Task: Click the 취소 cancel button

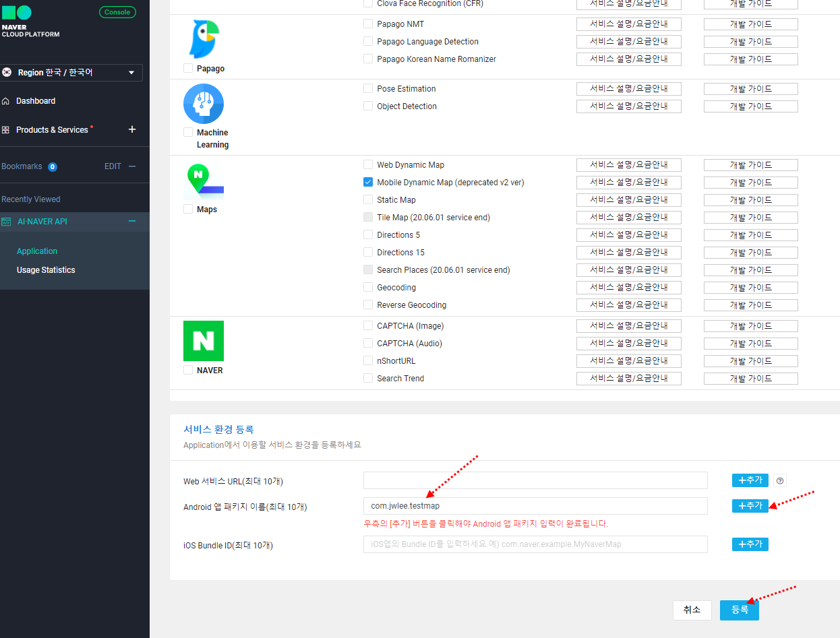Action: pos(692,610)
